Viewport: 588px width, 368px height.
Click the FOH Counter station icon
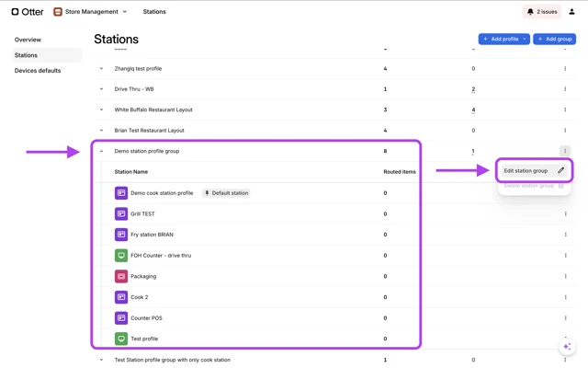[x=120, y=256]
